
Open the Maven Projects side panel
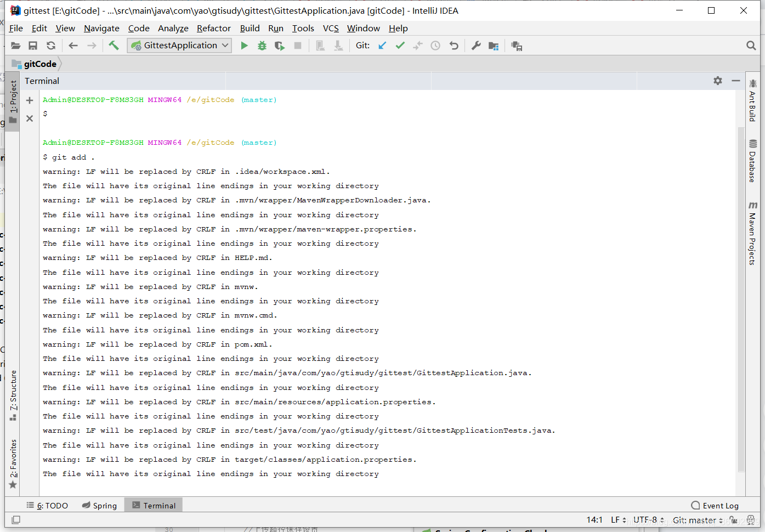[752, 233]
